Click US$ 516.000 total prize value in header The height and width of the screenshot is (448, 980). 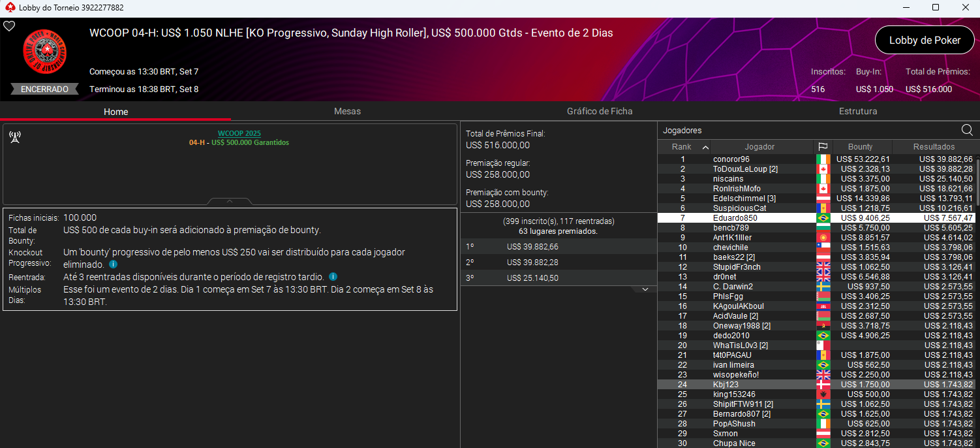click(928, 89)
